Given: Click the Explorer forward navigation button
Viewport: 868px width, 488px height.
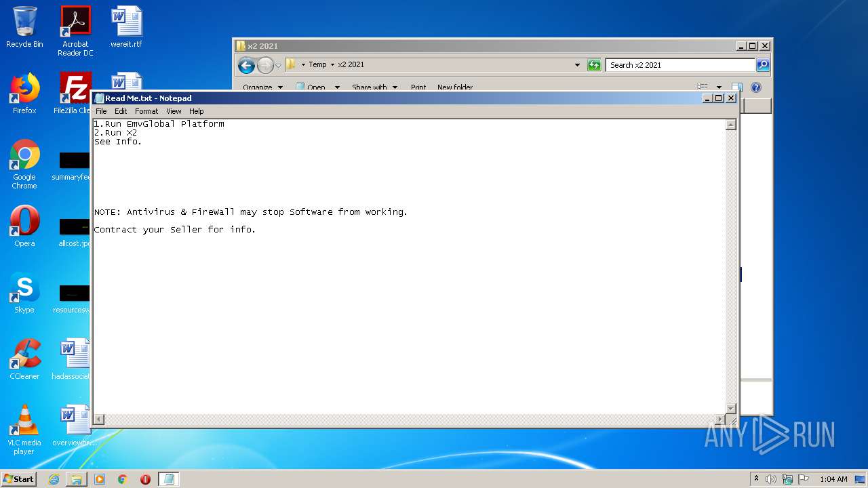Looking at the screenshot, I should point(265,65).
